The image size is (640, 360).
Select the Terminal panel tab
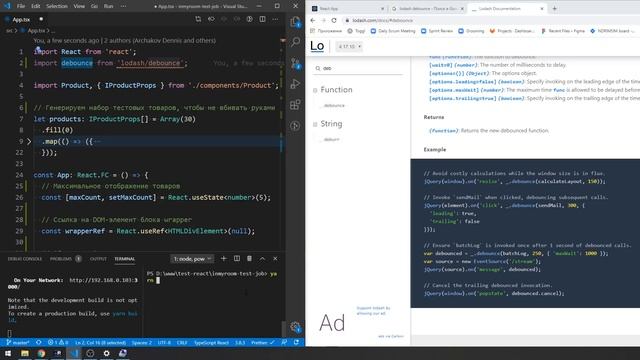click(x=124, y=259)
